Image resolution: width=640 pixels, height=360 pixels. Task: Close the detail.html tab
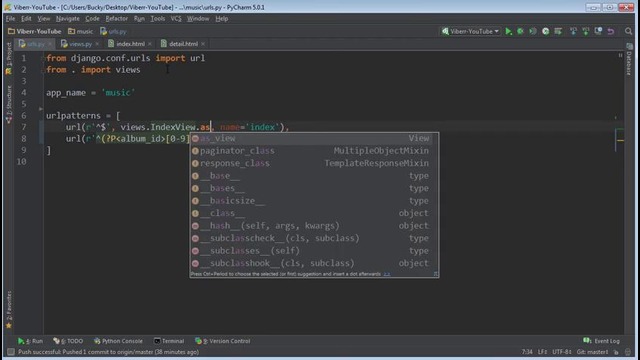(203, 44)
